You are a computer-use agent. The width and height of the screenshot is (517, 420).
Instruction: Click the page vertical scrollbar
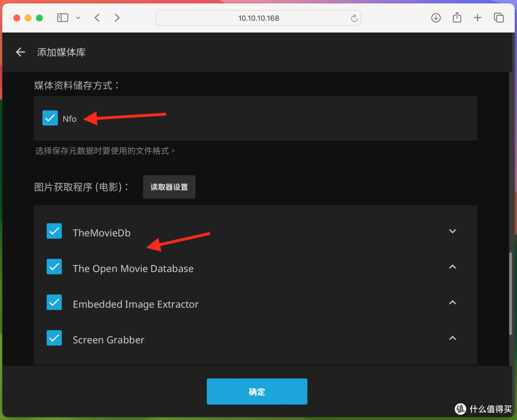click(511, 293)
